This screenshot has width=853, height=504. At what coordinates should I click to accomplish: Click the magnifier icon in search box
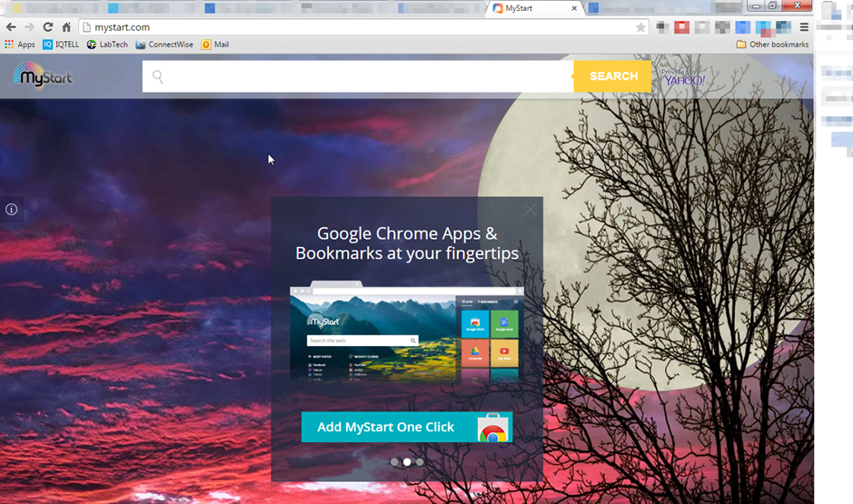click(158, 76)
